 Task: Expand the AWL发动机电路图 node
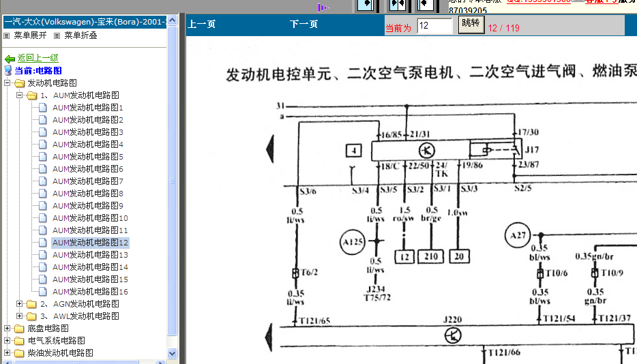click(20, 316)
